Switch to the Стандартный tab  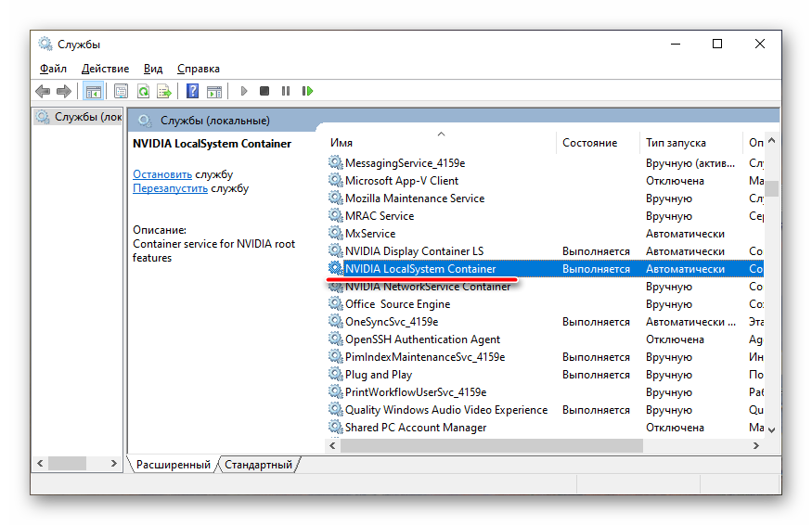[258, 465]
